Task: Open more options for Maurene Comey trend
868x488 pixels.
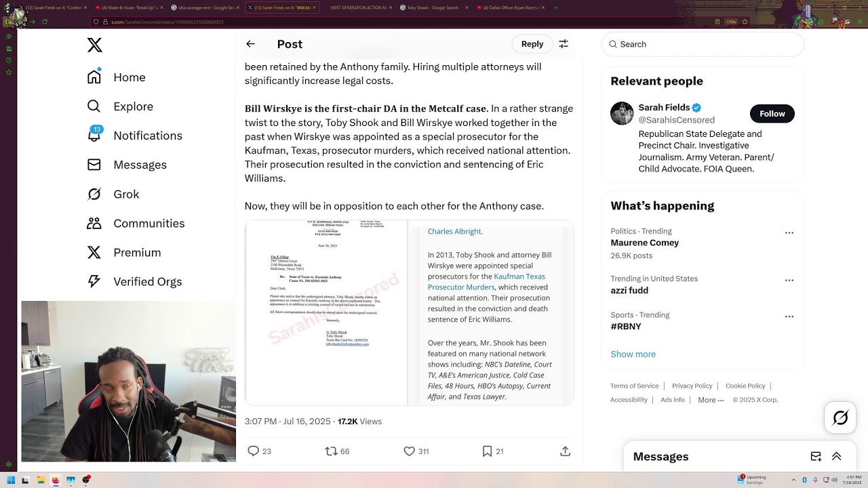Action: click(x=789, y=232)
